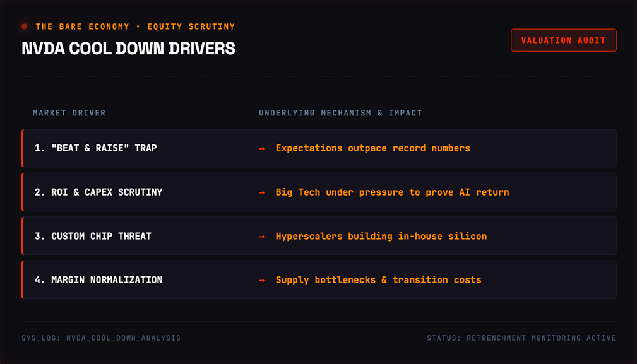Click the SYS_LOG footer text
The height and width of the screenshot is (364, 637).
(101, 338)
